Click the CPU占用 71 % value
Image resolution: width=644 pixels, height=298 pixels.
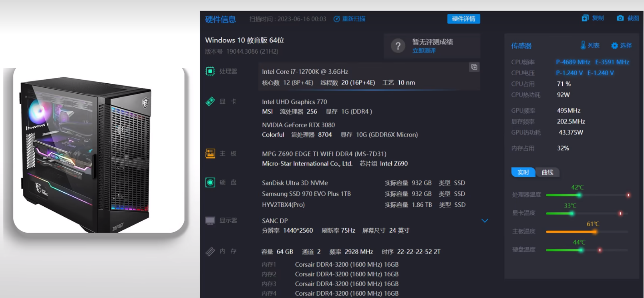pyautogui.click(x=564, y=84)
